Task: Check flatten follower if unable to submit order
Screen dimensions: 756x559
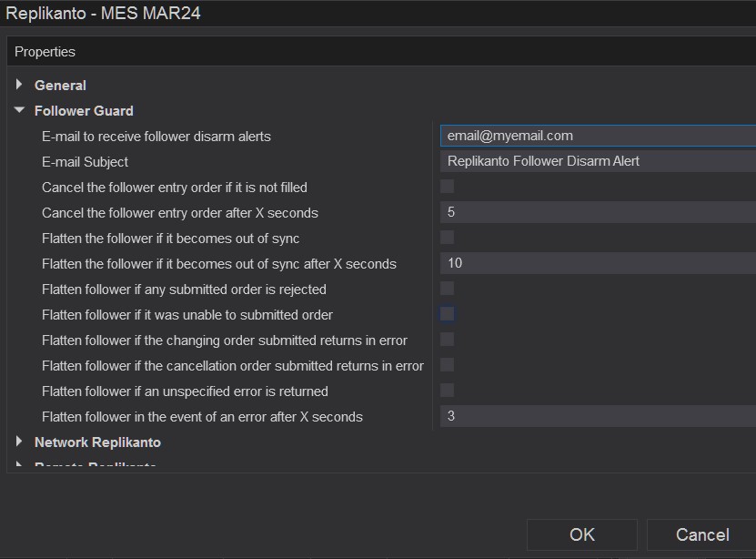Action: click(447, 314)
